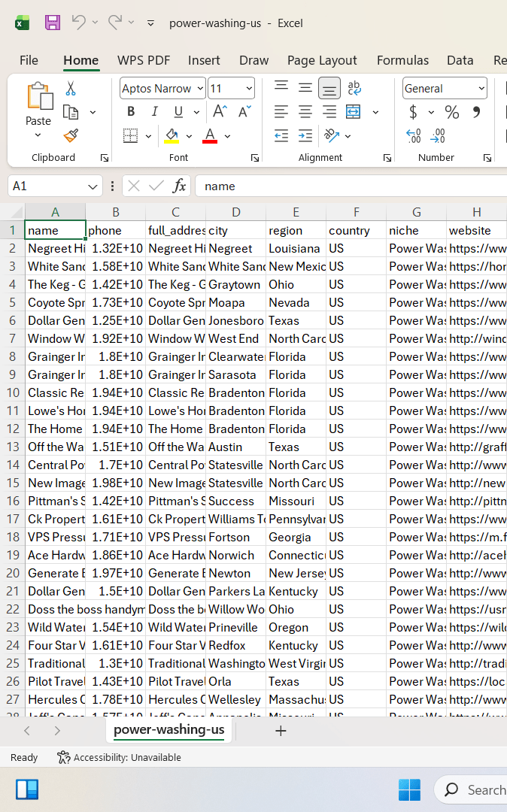Toggle Italic formatting

click(x=154, y=112)
